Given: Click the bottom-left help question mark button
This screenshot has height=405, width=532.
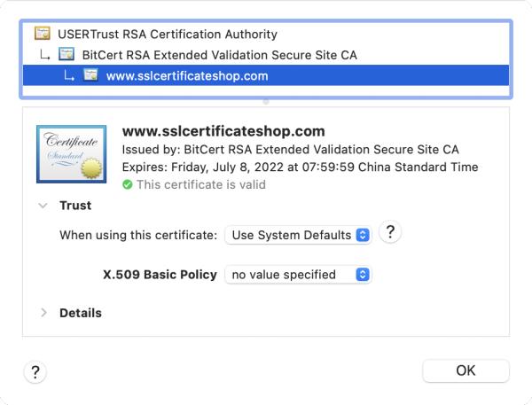Looking at the screenshot, I should click(35, 371).
